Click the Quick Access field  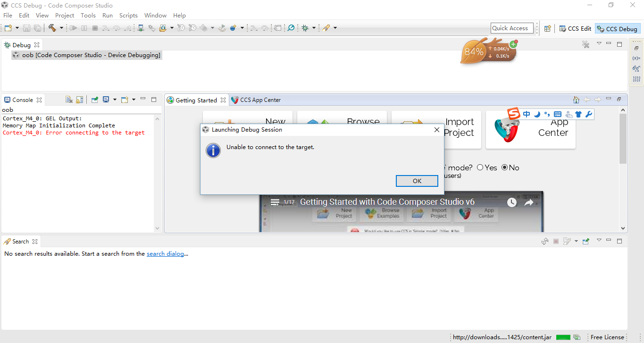coord(512,28)
